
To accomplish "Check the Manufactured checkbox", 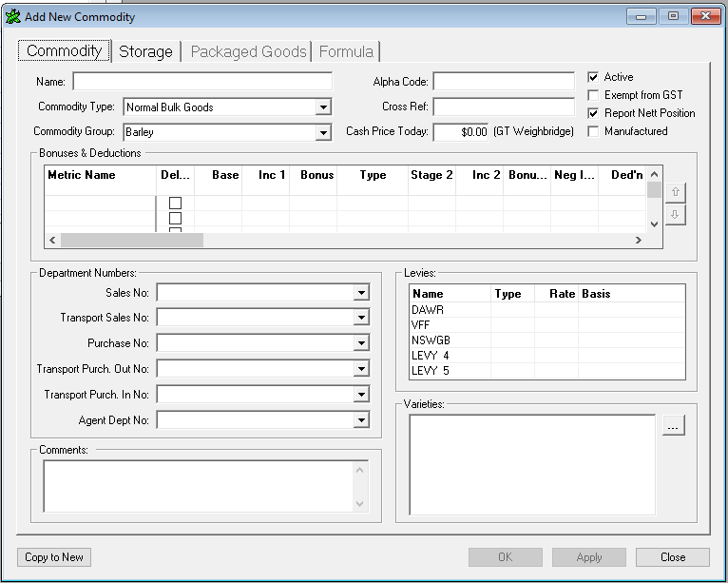I will (593, 131).
